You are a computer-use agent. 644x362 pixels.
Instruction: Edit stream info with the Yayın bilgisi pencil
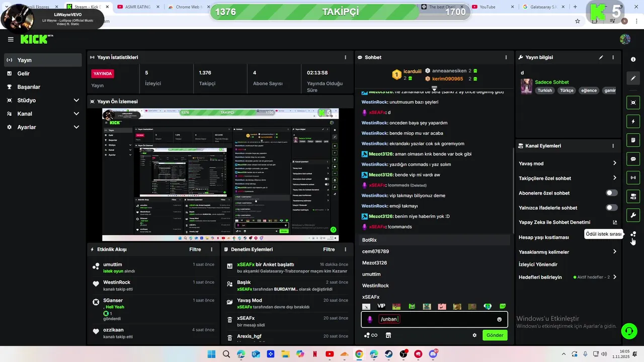click(x=601, y=57)
